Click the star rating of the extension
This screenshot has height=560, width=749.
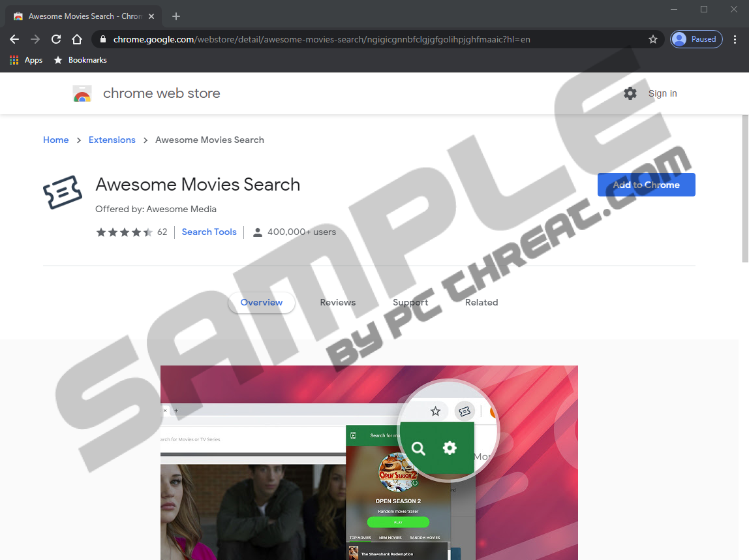[x=124, y=232]
